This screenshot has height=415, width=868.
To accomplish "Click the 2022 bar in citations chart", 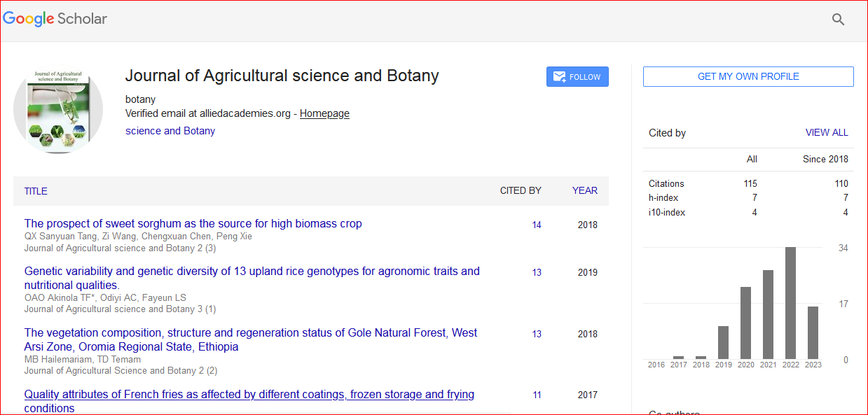I will click(x=790, y=303).
